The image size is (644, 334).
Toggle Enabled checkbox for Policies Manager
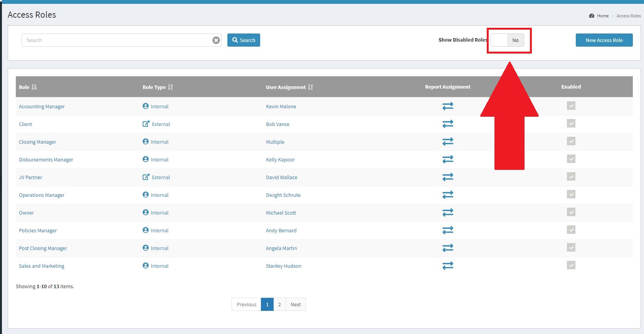(571, 230)
